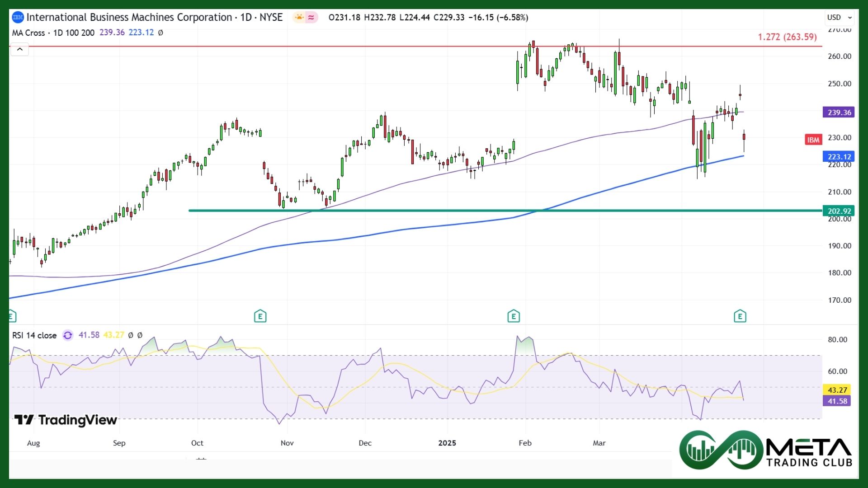
Task: Click the Oct label on time axis
Action: pyautogui.click(x=197, y=443)
